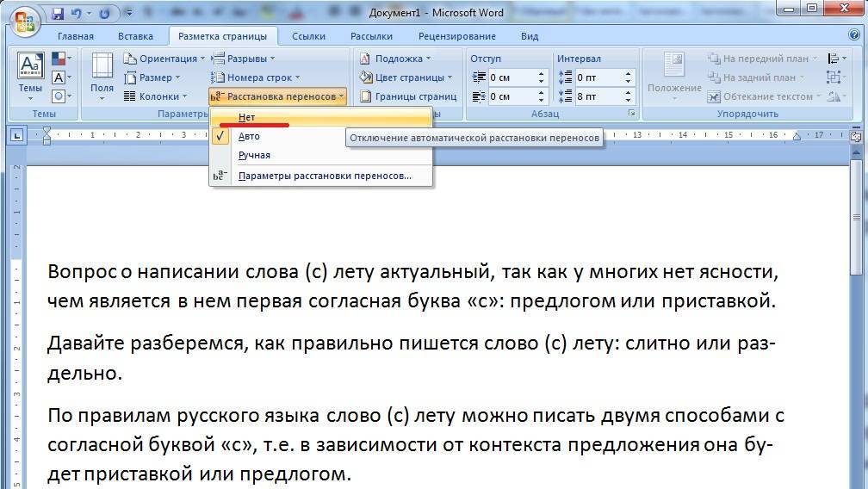The width and height of the screenshot is (868, 489).
Task: Click the right indent ruler marker
Action: (x=796, y=137)
